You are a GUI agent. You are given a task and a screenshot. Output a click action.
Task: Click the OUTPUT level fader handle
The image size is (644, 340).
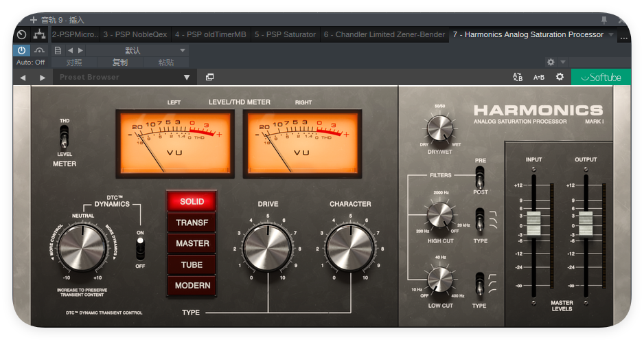586,224
